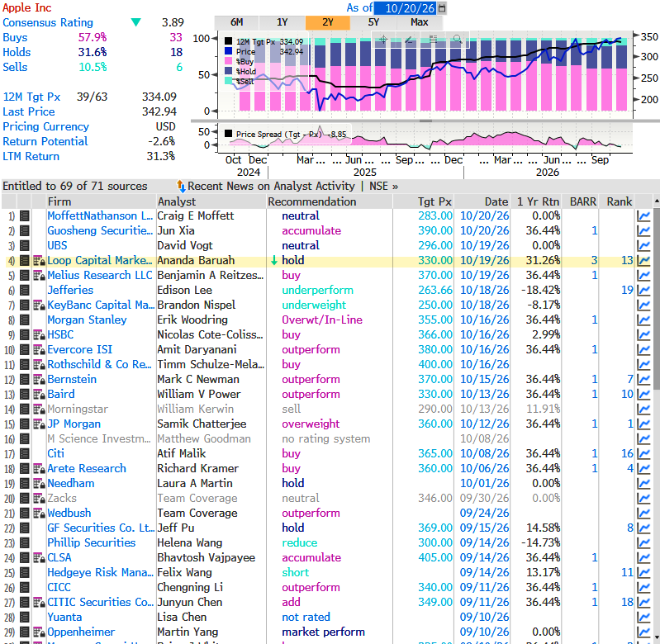Open the calendar picker beside the As of date
Viewport: 660px width, 644px height.
[442, 8]
